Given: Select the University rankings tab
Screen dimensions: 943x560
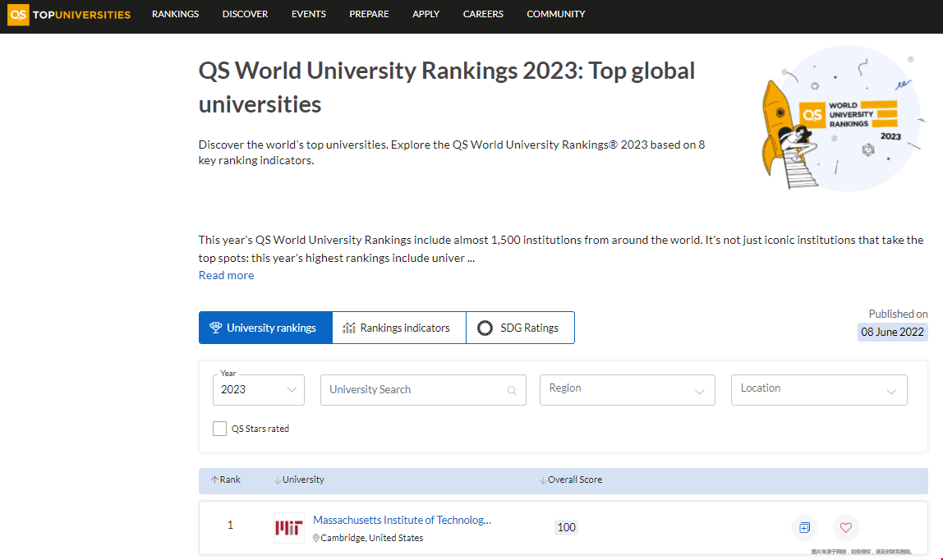Looking at the screenshot, I should (x=265, y=328).
